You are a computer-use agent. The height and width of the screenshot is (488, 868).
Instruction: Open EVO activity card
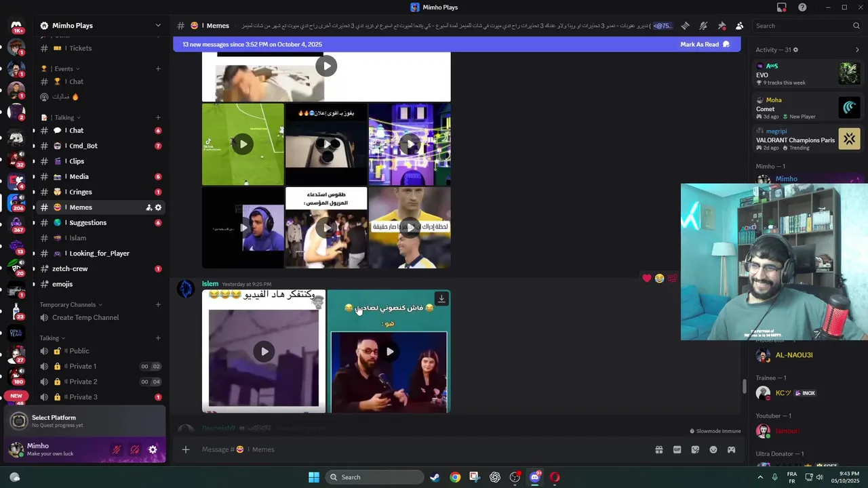click(x=808, y=74)
